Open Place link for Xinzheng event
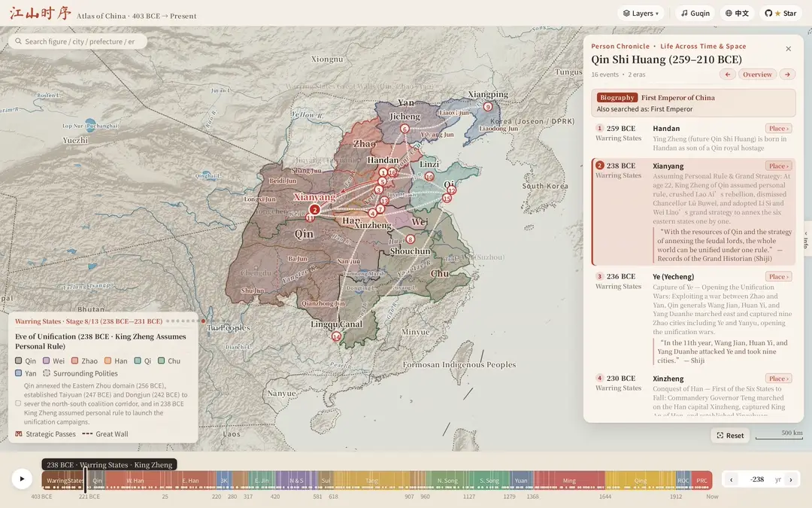Viewport: 812px width, 508px height. 778,379
